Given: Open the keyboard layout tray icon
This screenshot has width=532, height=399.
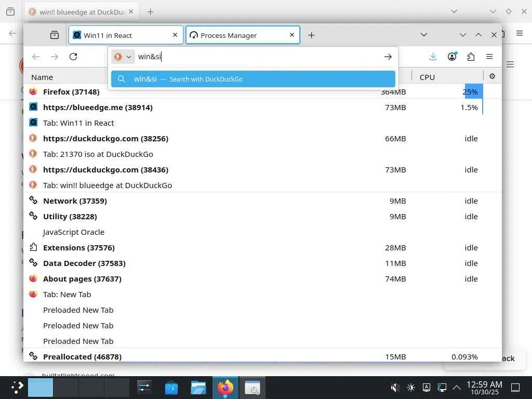Looking at the screenshot, I should [x=427, y=387].
